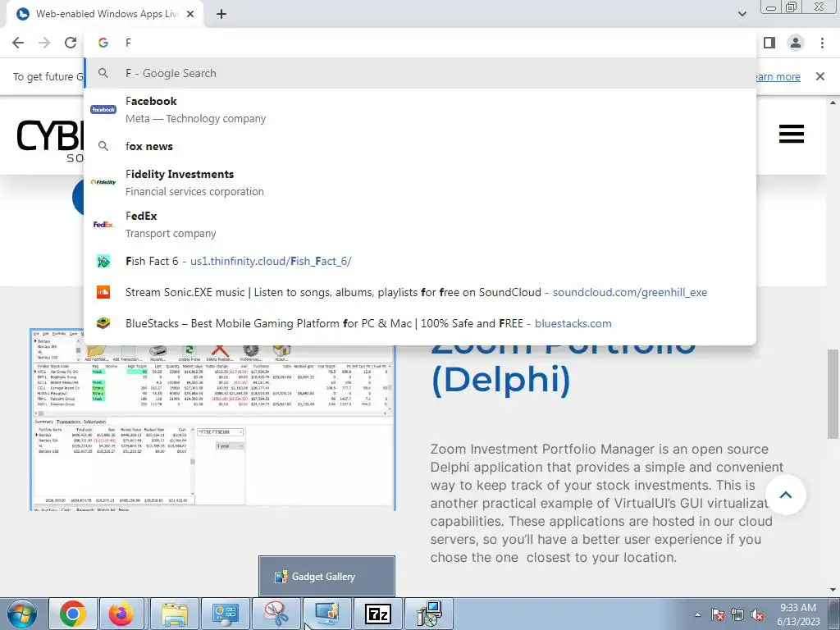Click the SoundCloud orange favicon
Screen dimensions: 840x630
pyautogui.click(x=103, y=293)
